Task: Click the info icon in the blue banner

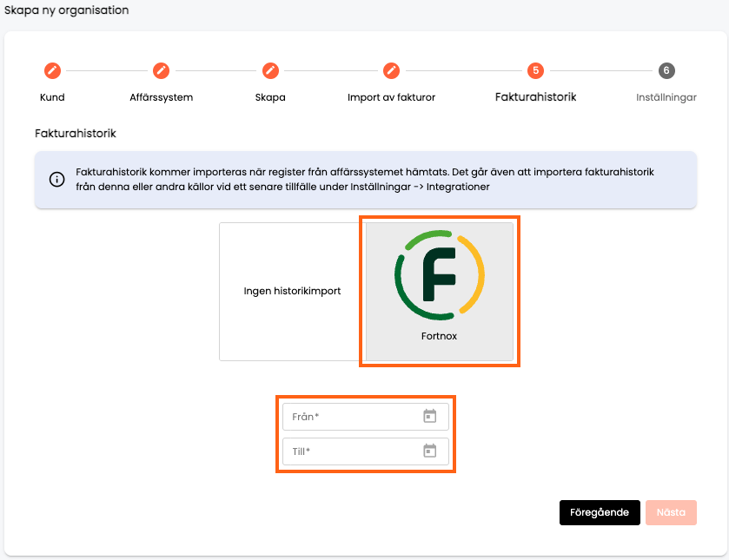Action: [x=56, y=180]
